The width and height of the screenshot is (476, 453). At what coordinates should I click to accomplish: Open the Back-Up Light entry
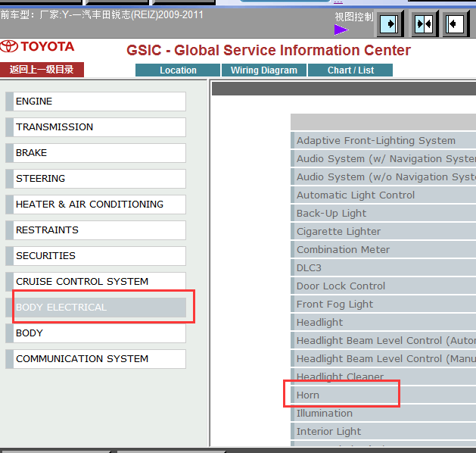pos(384,214)
